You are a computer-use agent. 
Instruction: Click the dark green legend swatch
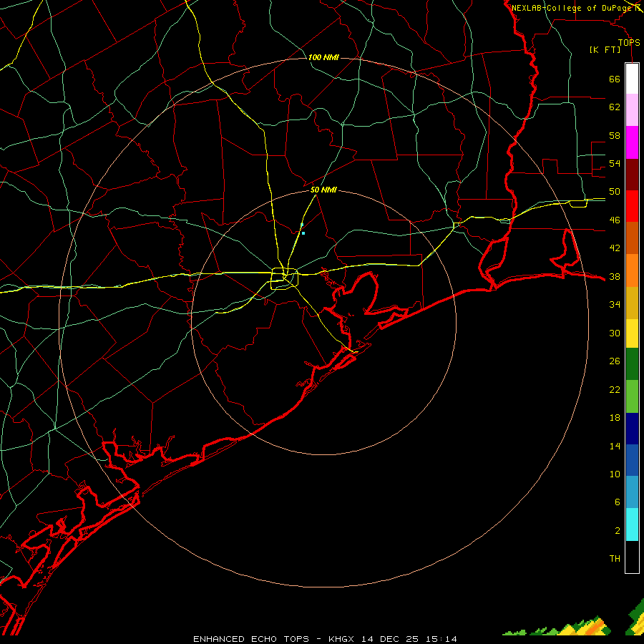click(x=632, y=364)
